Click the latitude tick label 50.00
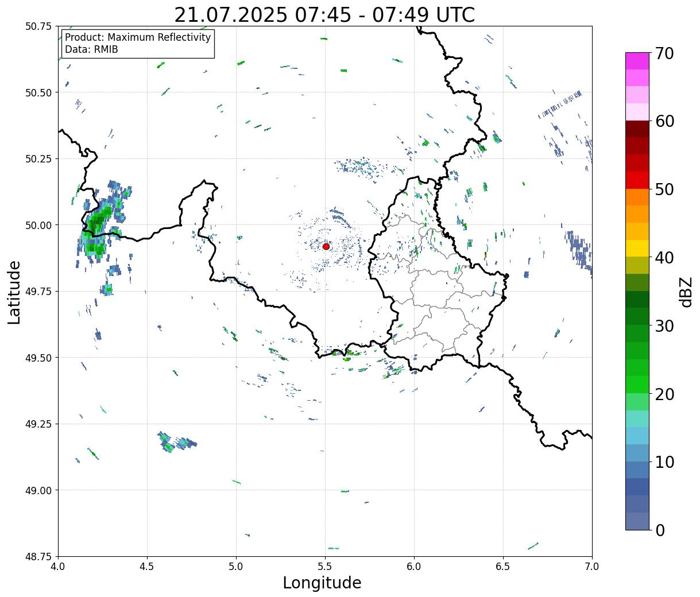This screenshot has height=597, width=700. [38, 225]
